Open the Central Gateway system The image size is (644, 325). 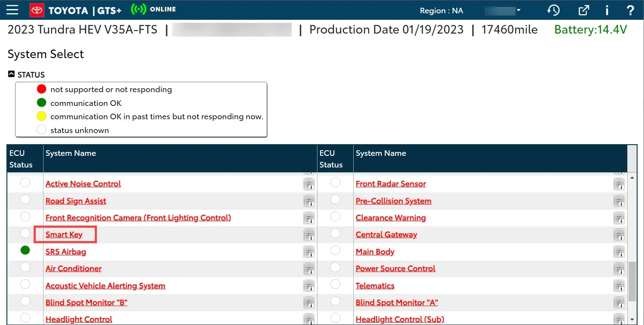pos(386,235)
